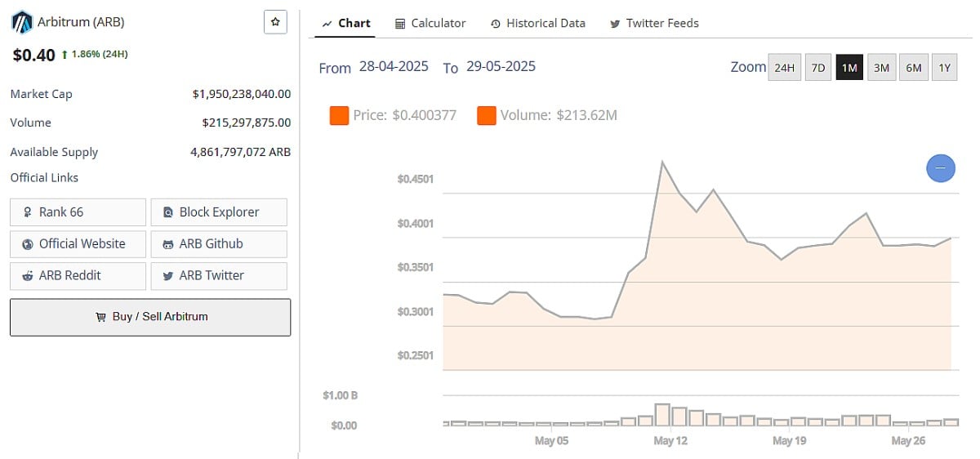
Task: Set zoom to 1Y
Action: pos(944,68)
